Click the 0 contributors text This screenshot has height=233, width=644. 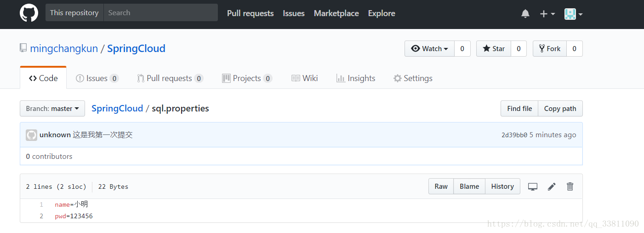pos(49,157)
